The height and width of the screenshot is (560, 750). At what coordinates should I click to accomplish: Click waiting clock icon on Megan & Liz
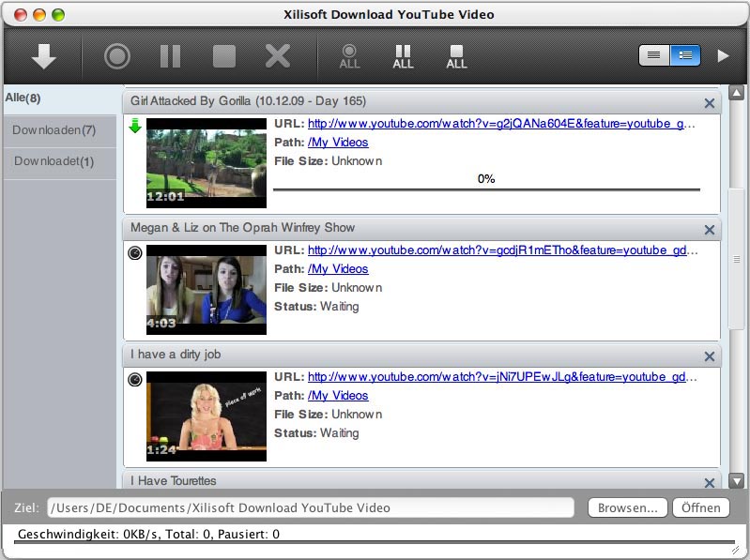pyautogui.click(x=135, y=252)
